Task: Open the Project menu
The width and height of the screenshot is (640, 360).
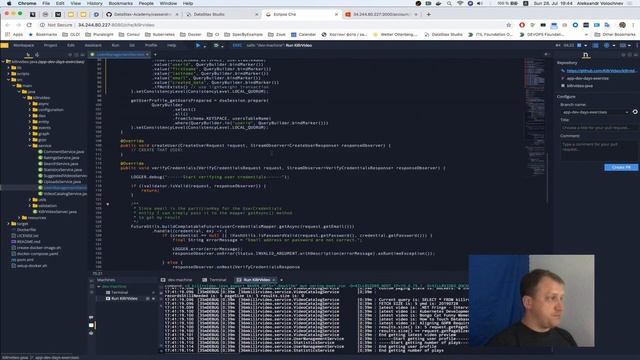Action: pyautogui.click(x=51, y=45)
